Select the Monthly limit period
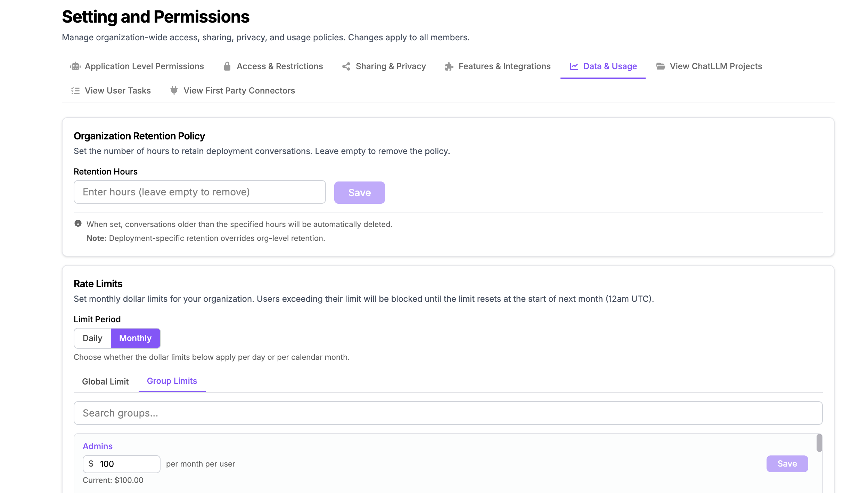 [x=136, y=338]
